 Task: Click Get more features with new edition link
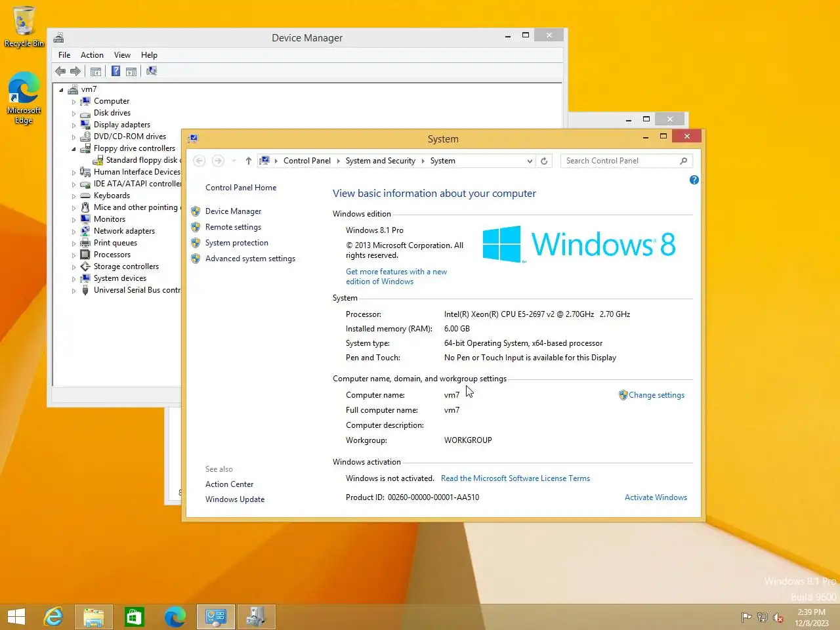(396, 276)
